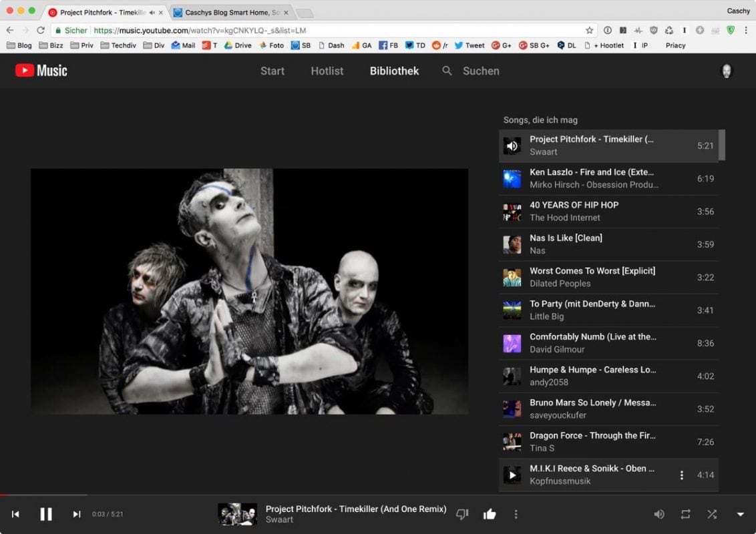
Task: Toggle repeat mode
Action: click(686, 514)
